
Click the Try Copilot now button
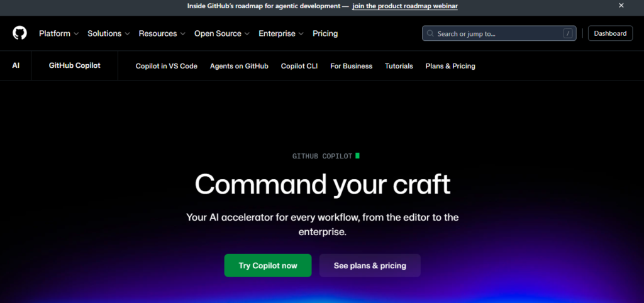click(x=268, y=266)
